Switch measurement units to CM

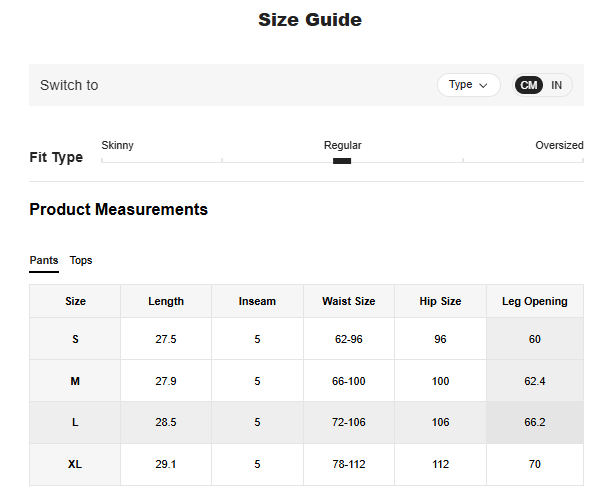pos(529,85)
